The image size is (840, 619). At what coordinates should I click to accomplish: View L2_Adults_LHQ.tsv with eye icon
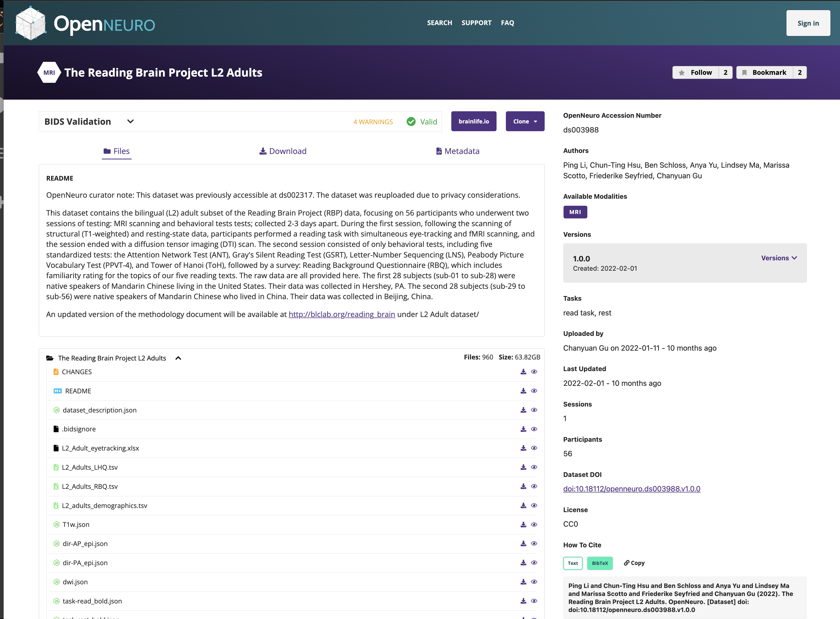(x=534, y=467)
